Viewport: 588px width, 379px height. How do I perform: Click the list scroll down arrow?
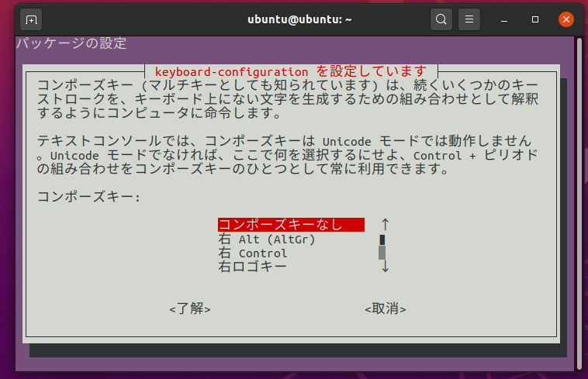385,267
